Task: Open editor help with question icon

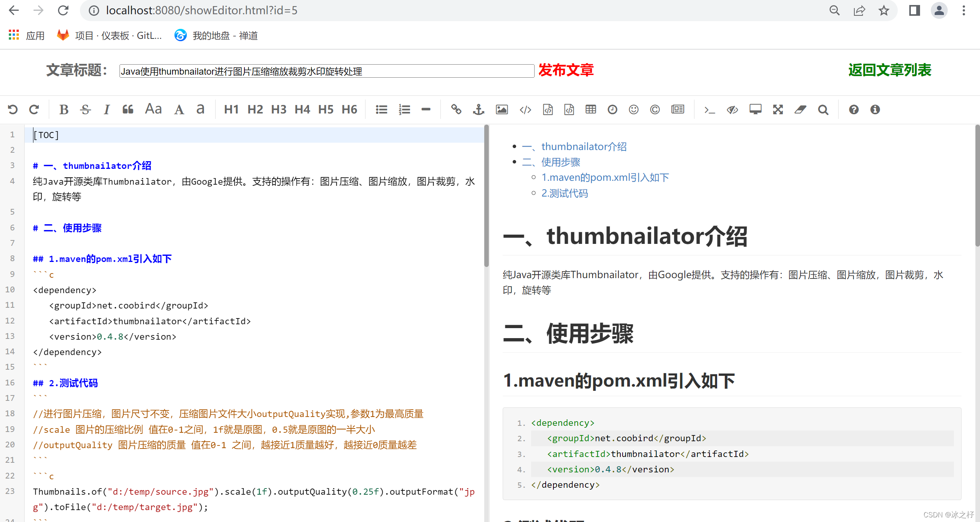Action: [854, 110]
